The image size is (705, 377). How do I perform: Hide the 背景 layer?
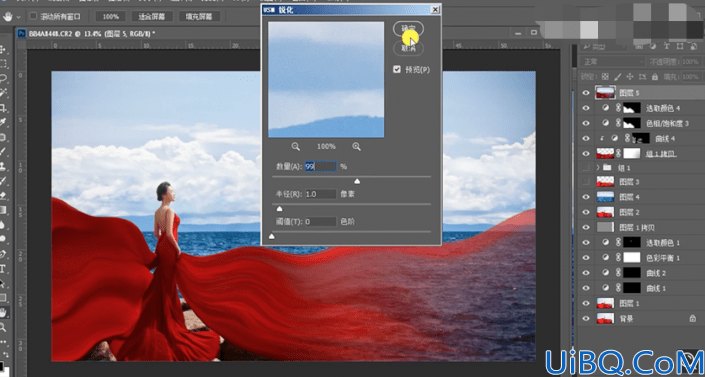(x=585, y=319)
